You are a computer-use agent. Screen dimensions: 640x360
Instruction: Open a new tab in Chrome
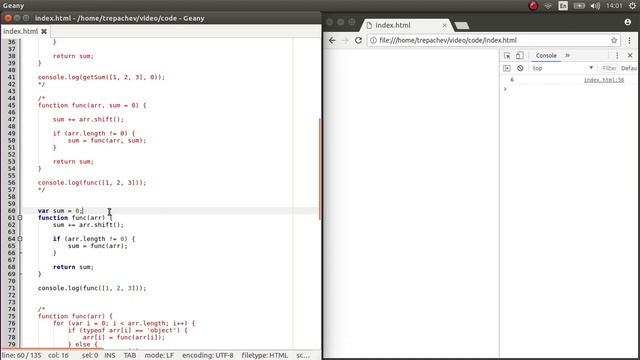click(462, 26)
